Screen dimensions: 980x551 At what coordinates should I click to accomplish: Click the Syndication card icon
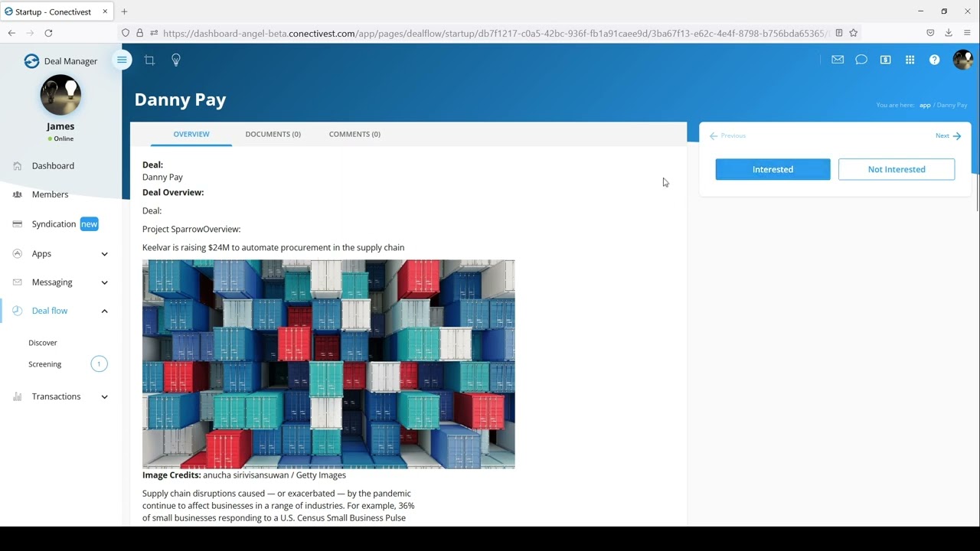[x=17, y=224]
